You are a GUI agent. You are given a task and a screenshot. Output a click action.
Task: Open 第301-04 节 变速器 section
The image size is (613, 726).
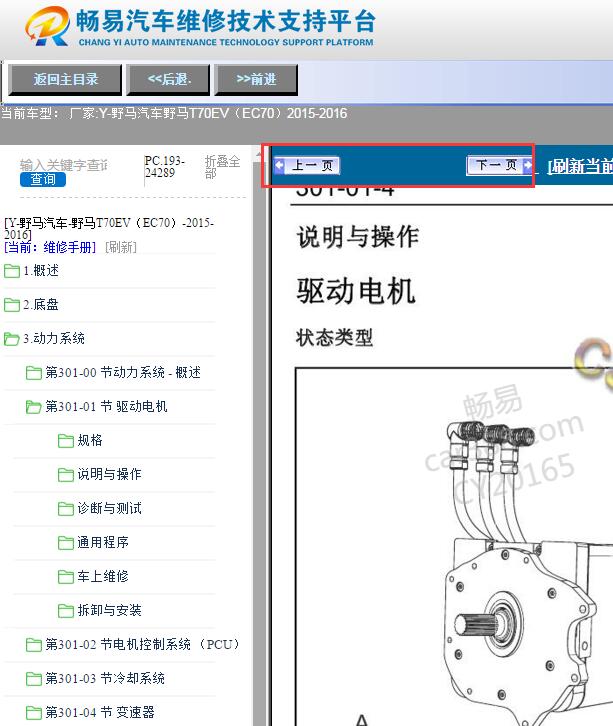(x=100, y=712)
